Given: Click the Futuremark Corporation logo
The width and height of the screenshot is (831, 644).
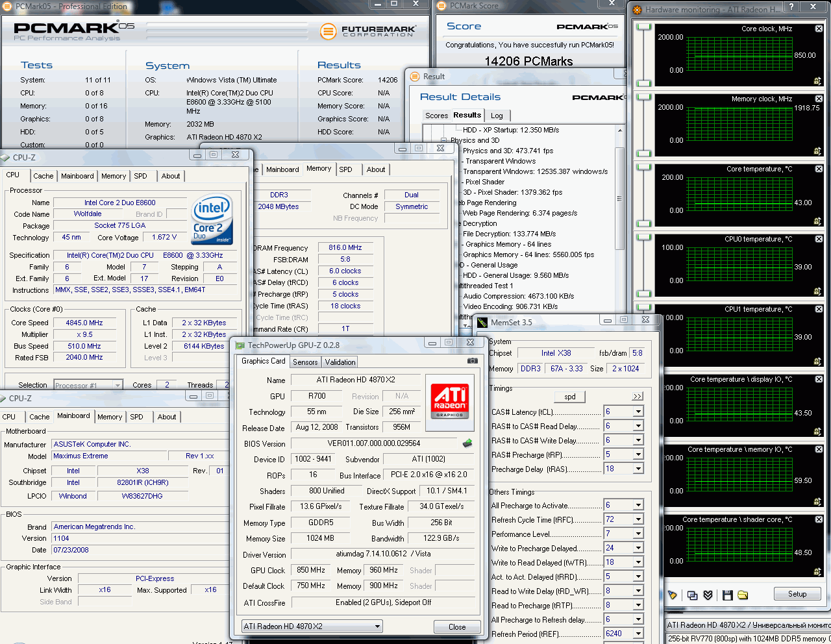Looking at the screenshot, I should click(x=369, y=31).
